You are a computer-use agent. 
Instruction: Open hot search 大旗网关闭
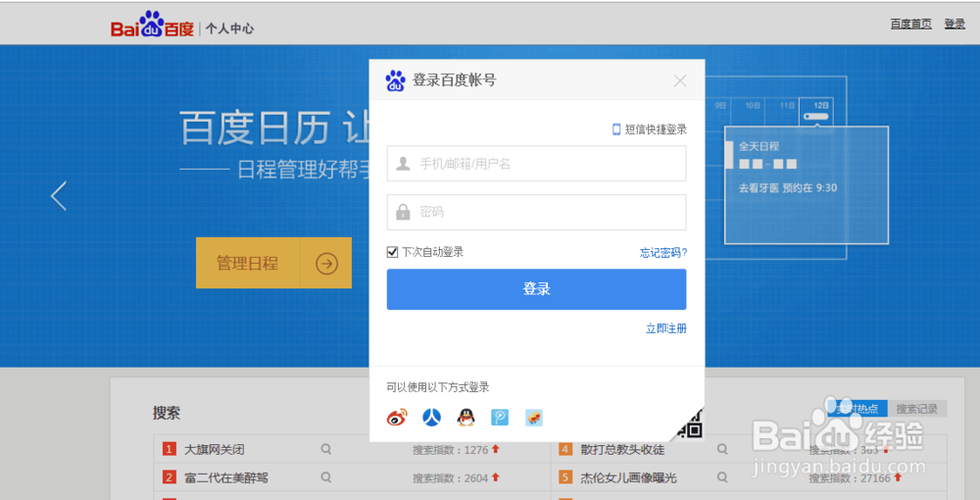(214, 449)
